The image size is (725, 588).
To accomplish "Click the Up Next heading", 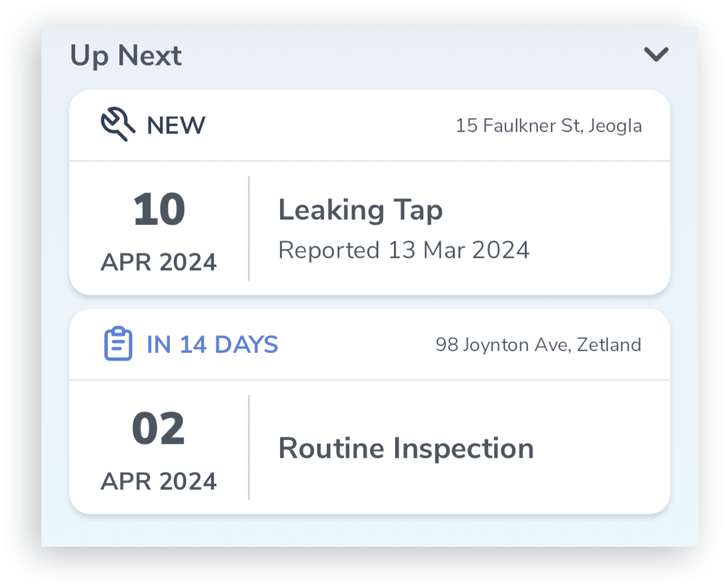I will [125, 56].
